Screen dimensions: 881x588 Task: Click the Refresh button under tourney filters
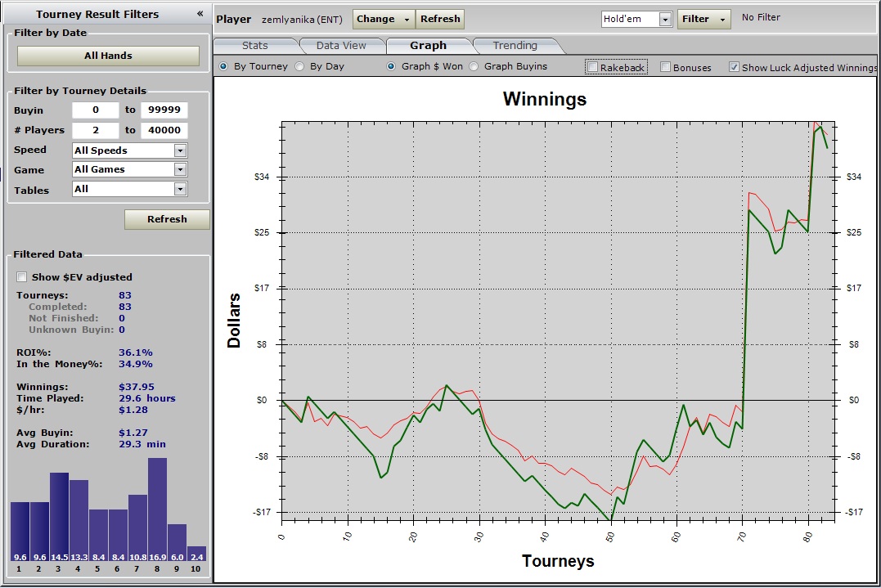point(167,219)
